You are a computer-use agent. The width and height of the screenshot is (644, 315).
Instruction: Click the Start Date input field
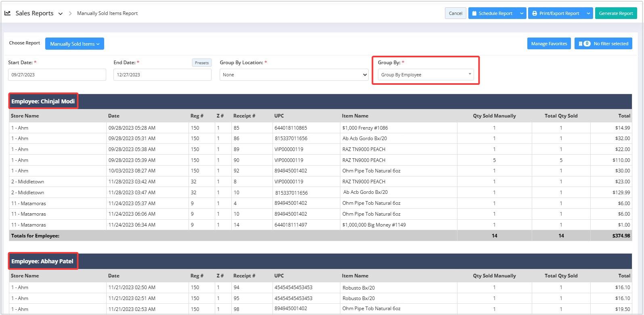point(57,75)
